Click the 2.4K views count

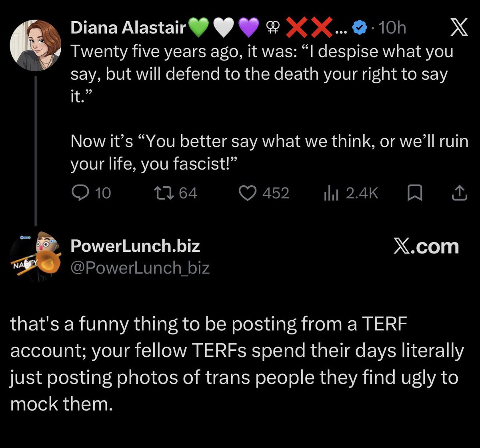click(362, 194)
